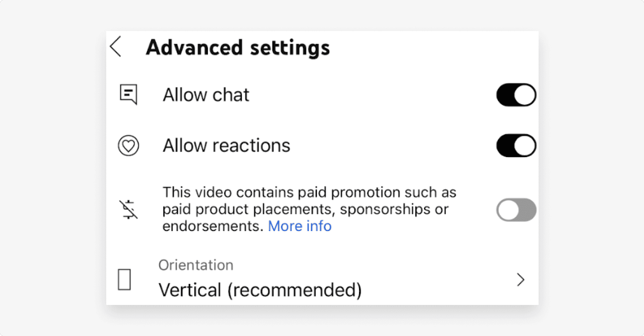This screenshot has width=644, height=336.
Task: Click the crossed-out dollar paid promotion icon
Action: (x=128, y=210)
